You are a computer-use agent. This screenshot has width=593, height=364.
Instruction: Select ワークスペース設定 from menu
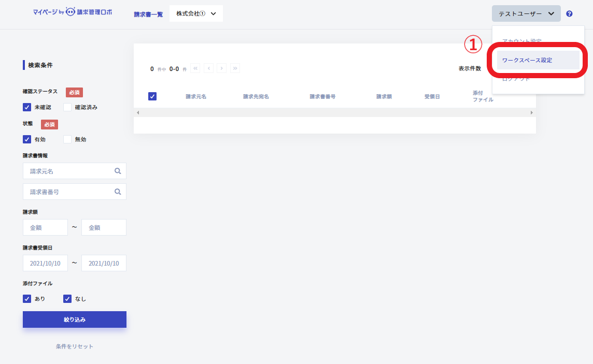pyautogui.click(x=538, y=60)
